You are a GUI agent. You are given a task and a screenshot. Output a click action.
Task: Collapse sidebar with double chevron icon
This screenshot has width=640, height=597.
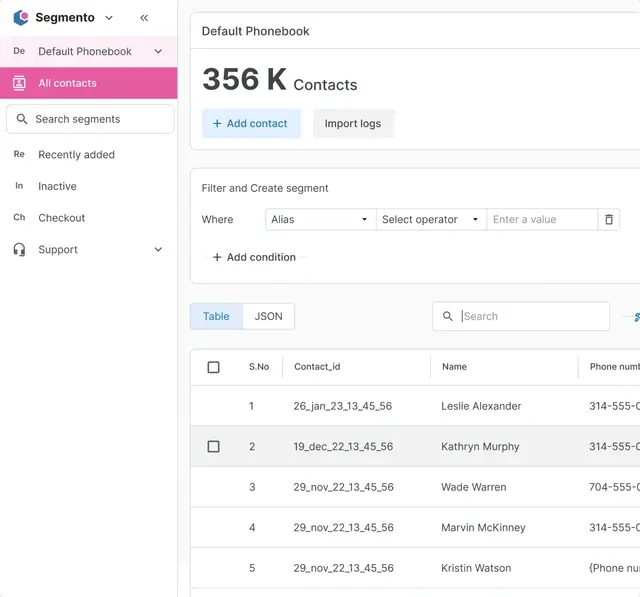tap(144, 18)
